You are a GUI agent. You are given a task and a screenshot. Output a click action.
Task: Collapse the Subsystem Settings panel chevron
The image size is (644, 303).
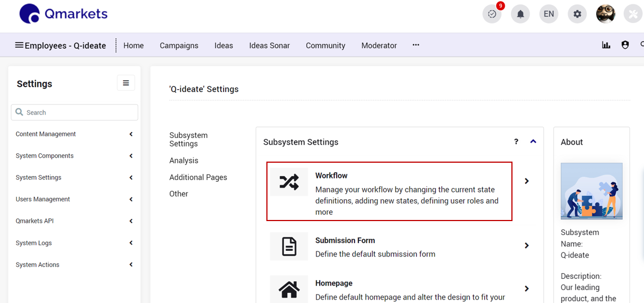(533, 141)
